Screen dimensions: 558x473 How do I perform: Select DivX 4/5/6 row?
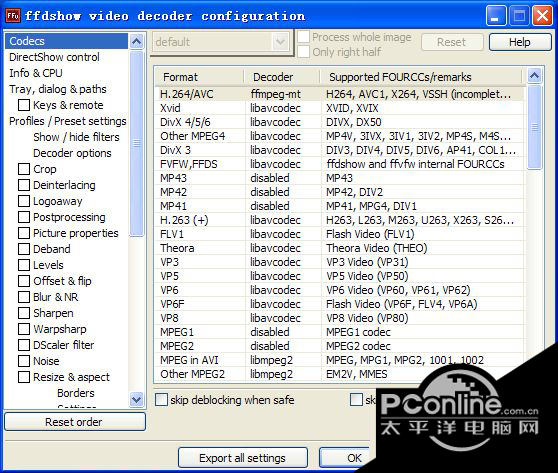coord(340,122)
